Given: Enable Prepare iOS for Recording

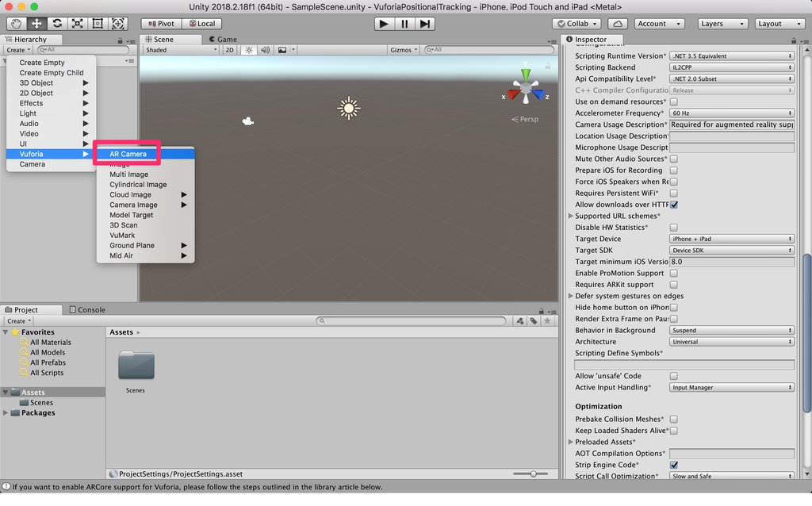Looking at the screenshot, I should (x=674, y=171).
